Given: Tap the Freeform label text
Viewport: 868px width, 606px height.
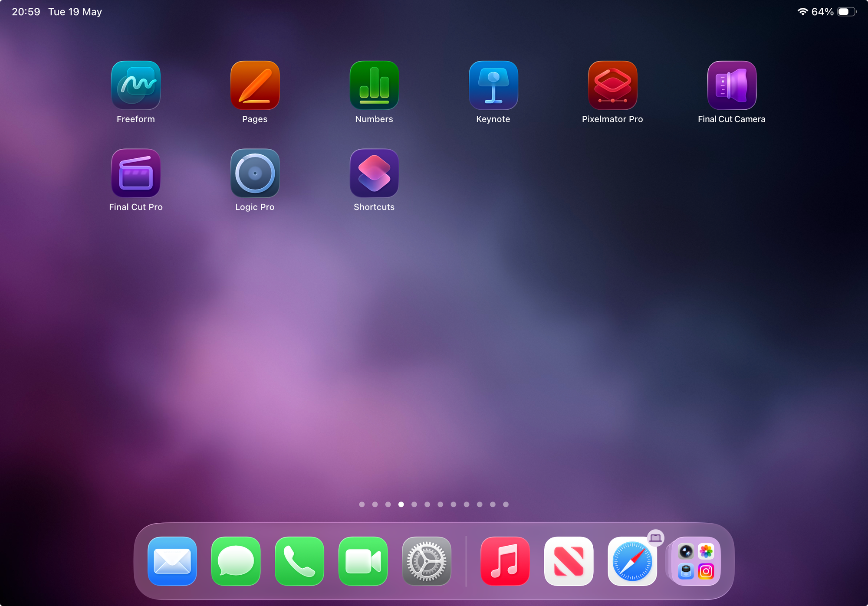Looking at the screenshot, I should (x=136, y=119).
